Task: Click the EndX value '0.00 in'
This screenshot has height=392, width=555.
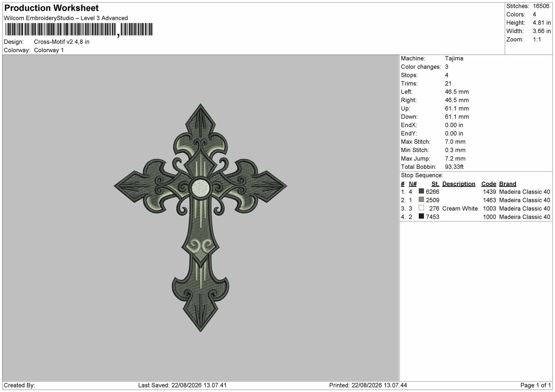Action: click(x=454, y=125)
